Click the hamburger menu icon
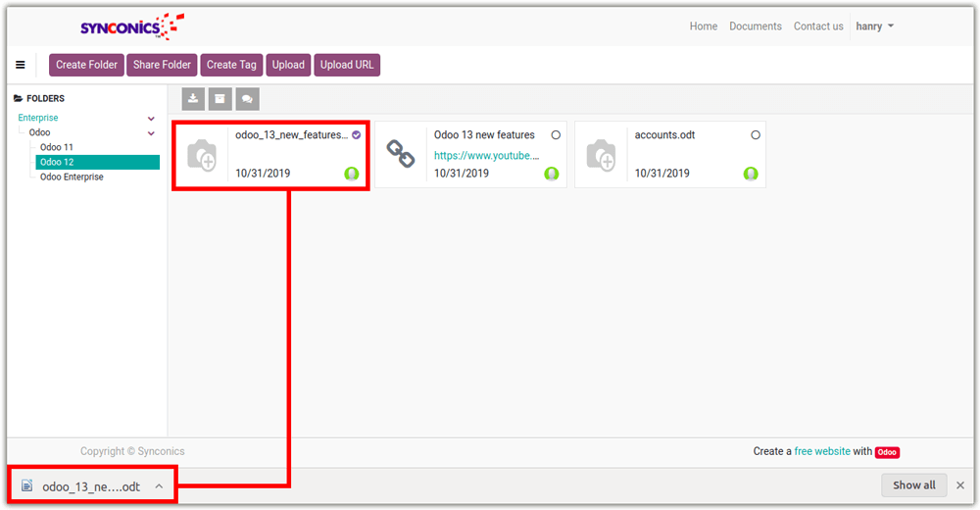Screen dimensions: 980x510 [x=21, y=65]
